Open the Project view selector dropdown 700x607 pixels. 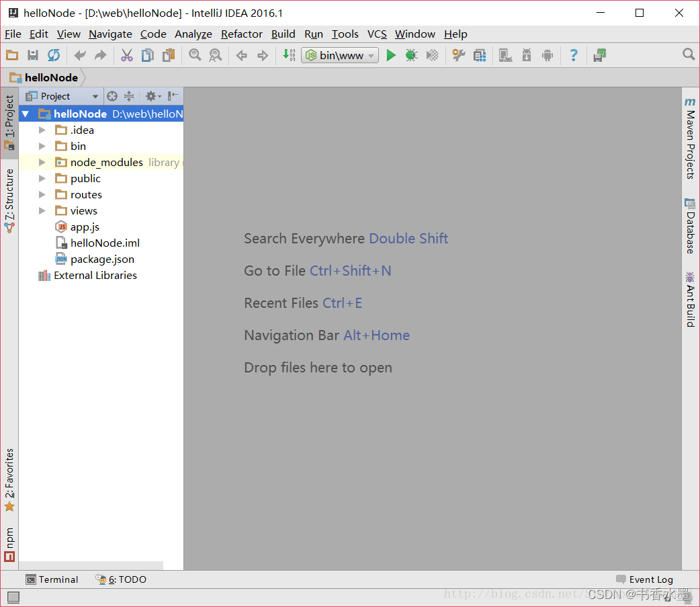pyautogui.click(x=62, y=96)
